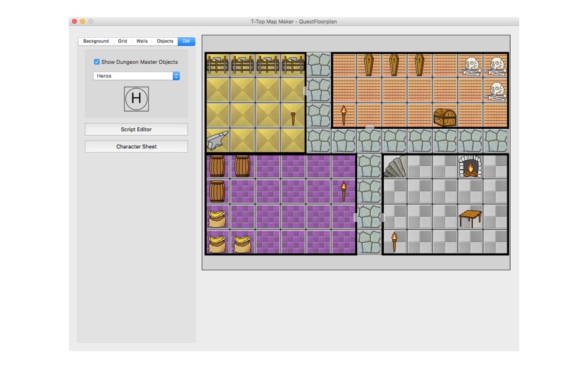This screenshot has width=588, height=368.
Task: Select the bottom-left grain sack
Action: click(x=217, y=245)
